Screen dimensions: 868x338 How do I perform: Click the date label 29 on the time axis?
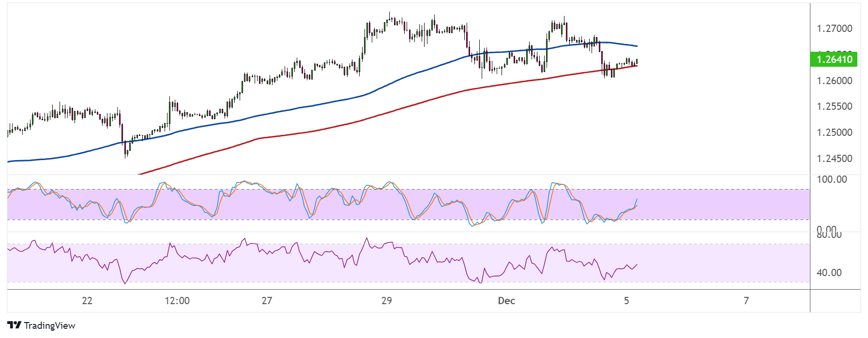click(x=386, y=301)
